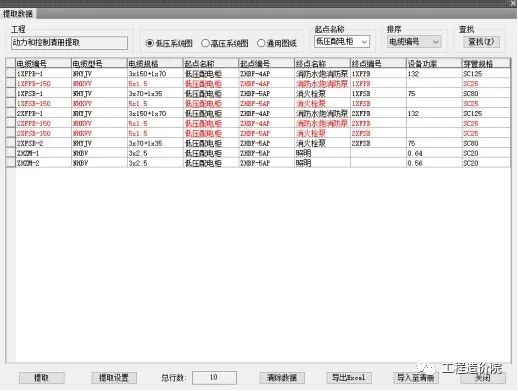The image size is (518, 391).
Task: Click cable type NHYJV in row 2XFPB-1
Action: click(99, 114)
